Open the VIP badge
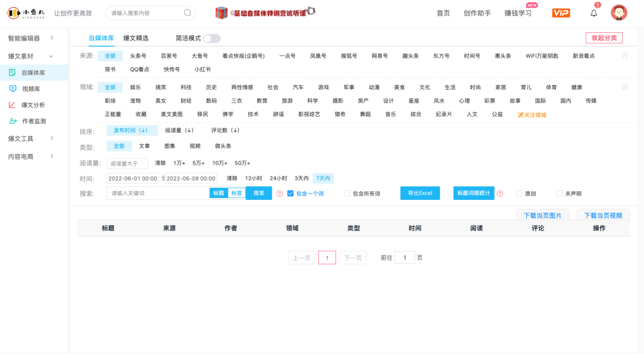 tap(561, 13)
